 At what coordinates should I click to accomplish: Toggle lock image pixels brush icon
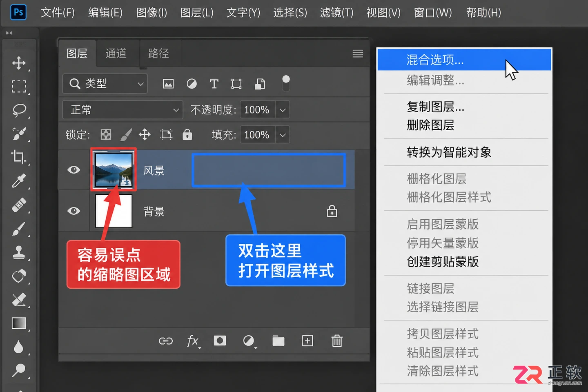point(126,134)
